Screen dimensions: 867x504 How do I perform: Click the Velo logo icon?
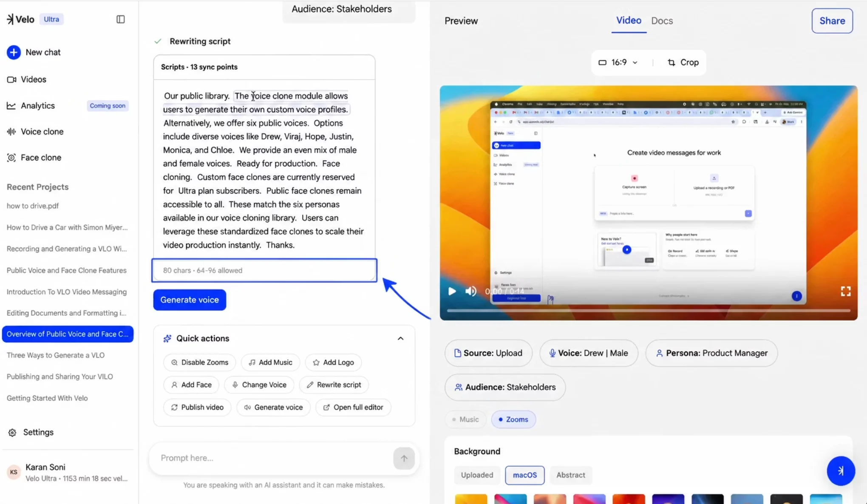click(10, 19)
